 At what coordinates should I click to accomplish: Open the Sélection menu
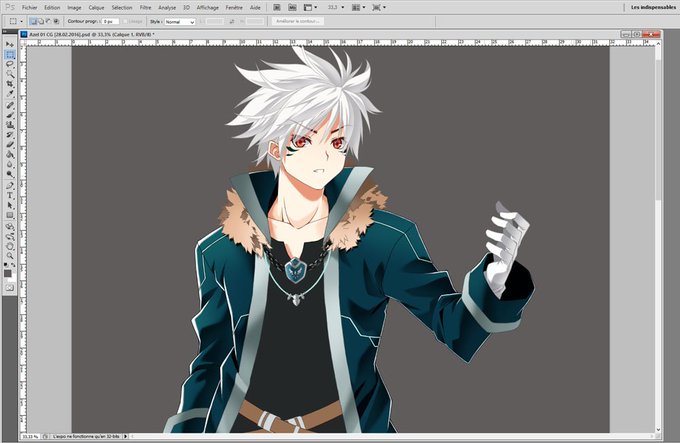pyautogui.click(x=122, y=7)
